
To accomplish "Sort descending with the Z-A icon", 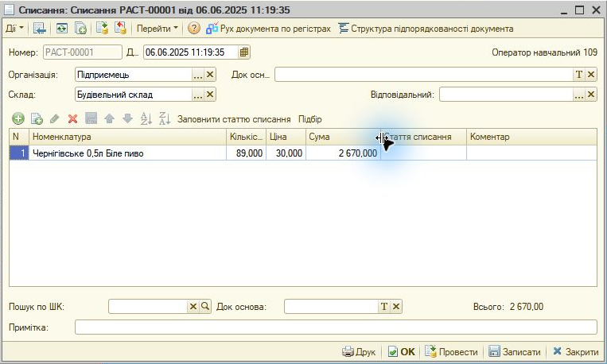I will [x=165, y=118].
